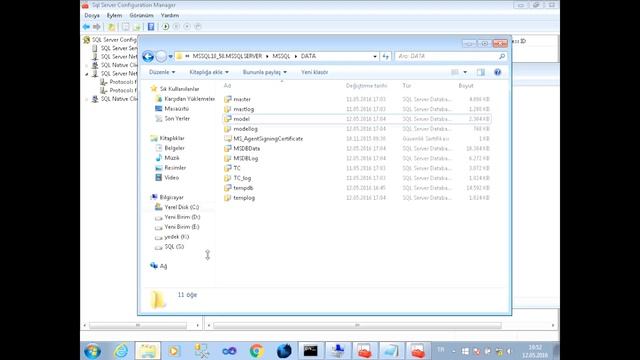Open Google Chrome from the taskbar
This screenshot has width=640, height=360.
[x=256, y=351]
